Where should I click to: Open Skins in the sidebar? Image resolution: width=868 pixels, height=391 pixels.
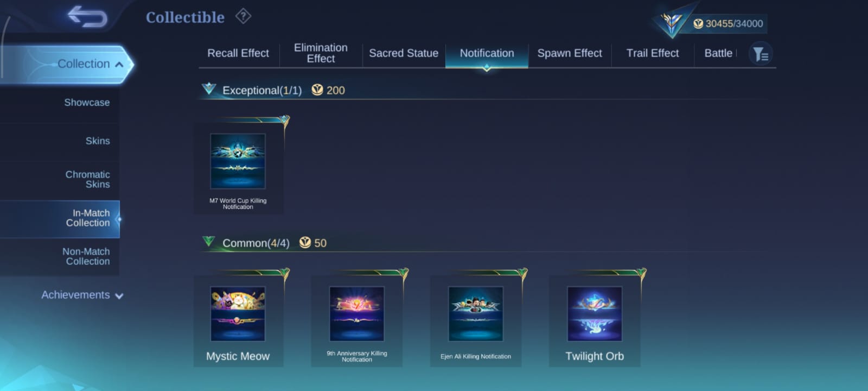[x=98, y=141]
